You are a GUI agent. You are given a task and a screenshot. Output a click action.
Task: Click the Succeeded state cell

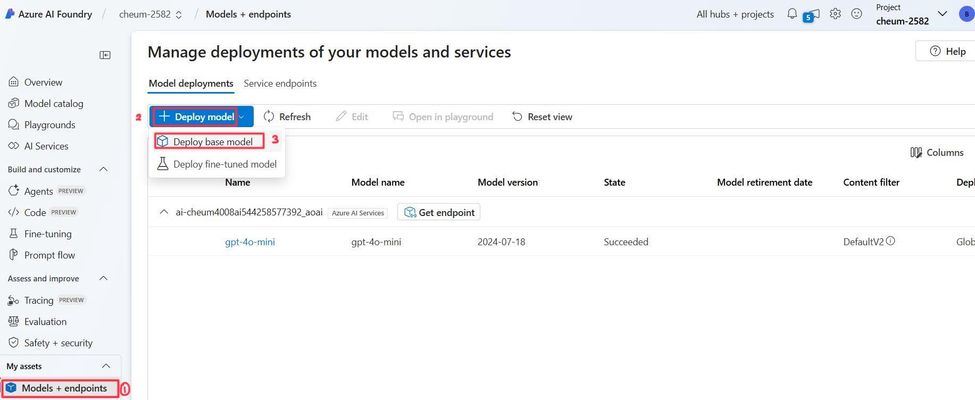(626, 242)
